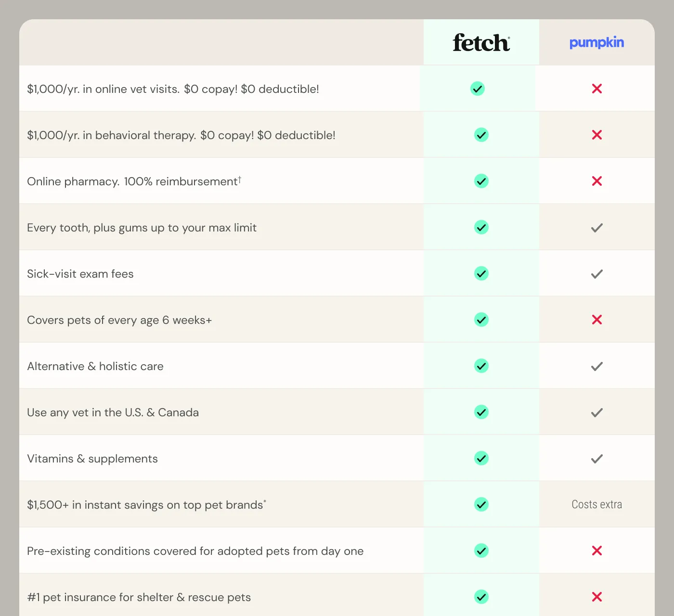Click pumpkin red X for online vet visits

coord(597,89)
